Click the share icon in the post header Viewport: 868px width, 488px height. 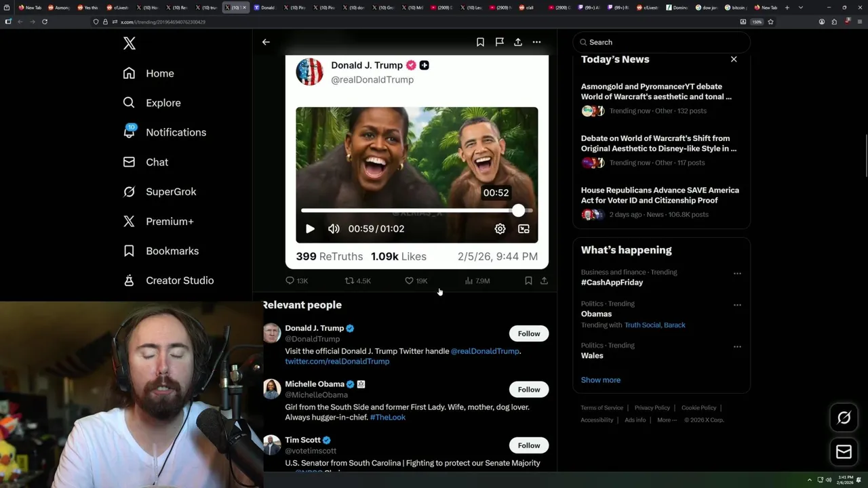518,42
